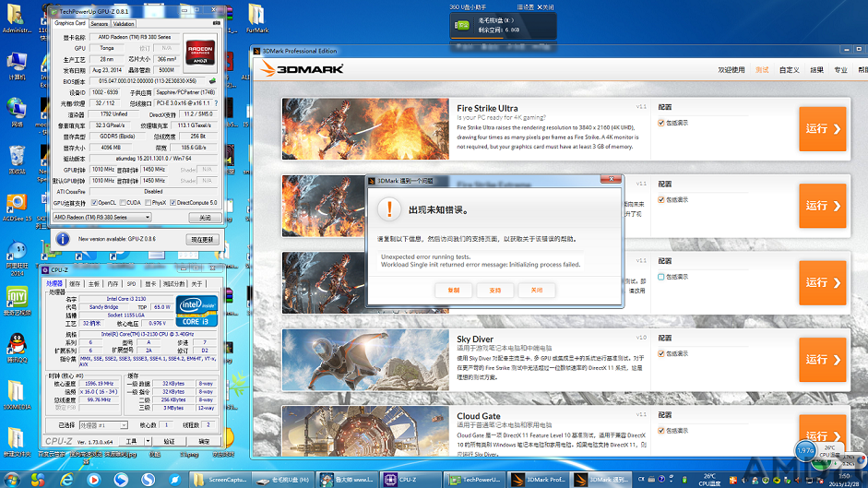Click update now button in GPU-Z
868x488 pixels.
202,239
